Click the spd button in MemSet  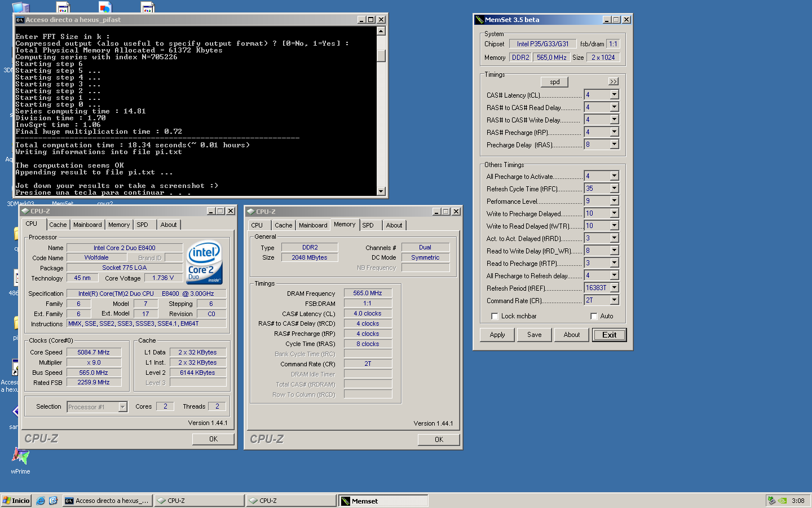coord(555,82)
